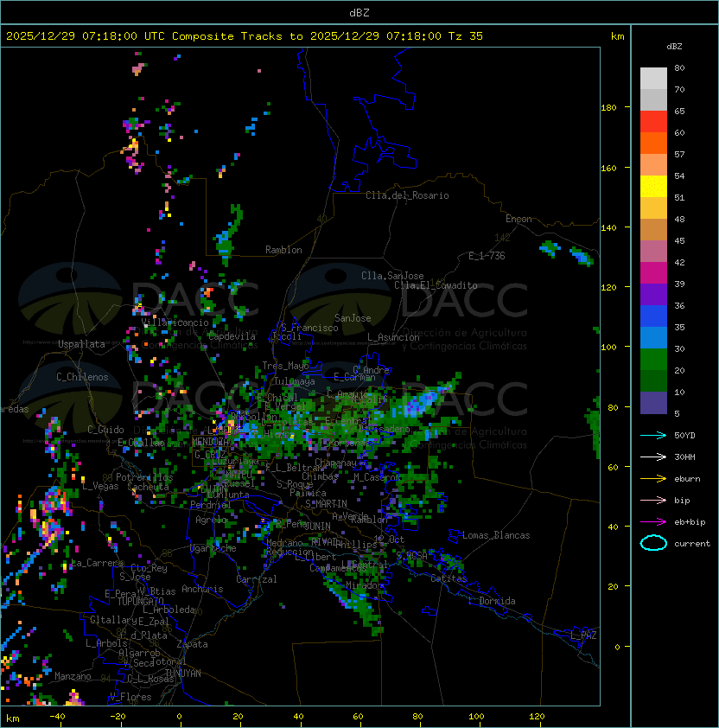This screenshot has height=728, width=719.
Task: Click the C_Chilenos label
Action: [82, 377]
